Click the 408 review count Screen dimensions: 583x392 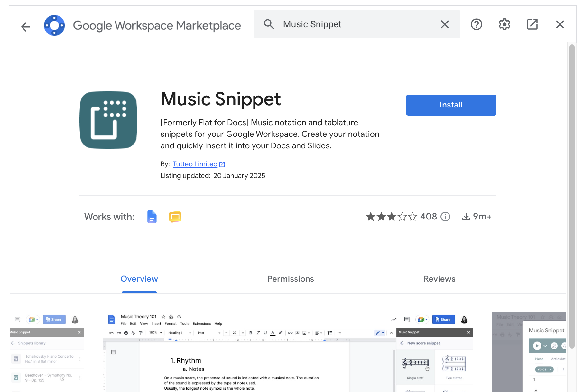(x=429, y=217)
